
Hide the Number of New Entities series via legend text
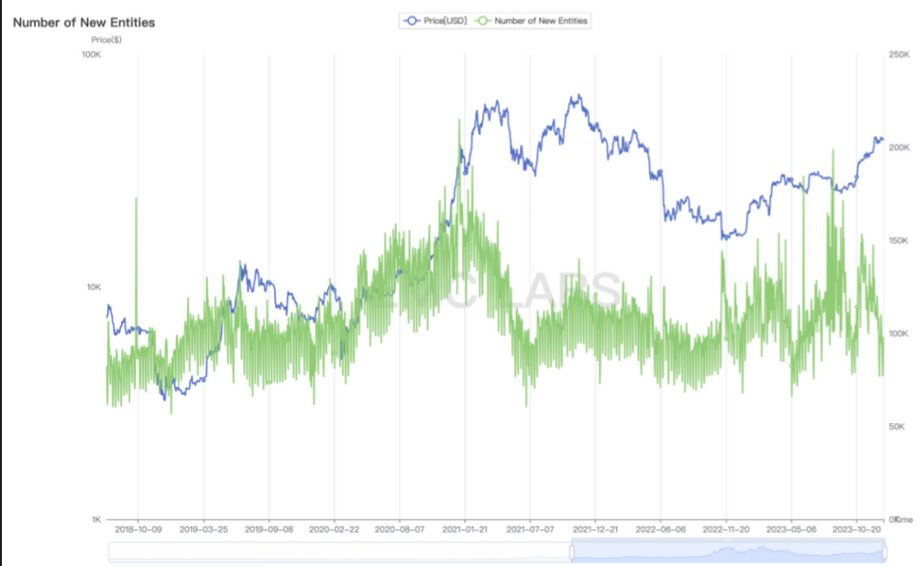point(541,20)
